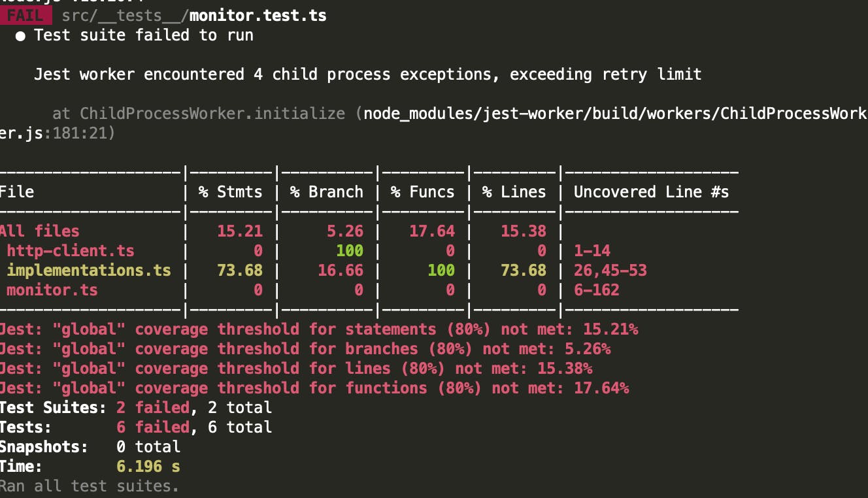The image size is (868, 498).
Task: Click uncovered lines "26,45-53" for implementations.ts
Action: 610,271
